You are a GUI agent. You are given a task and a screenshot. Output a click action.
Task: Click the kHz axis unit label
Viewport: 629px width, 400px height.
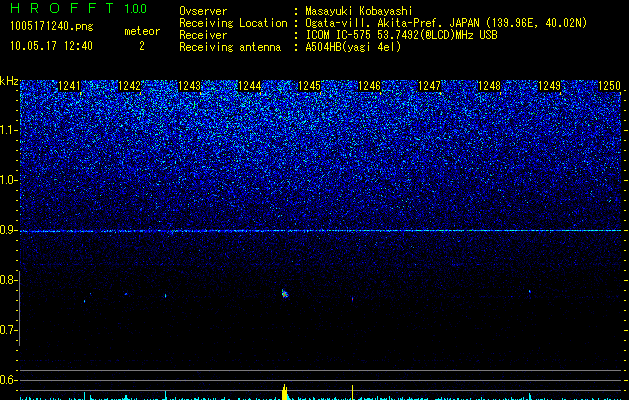click(9, 81)
